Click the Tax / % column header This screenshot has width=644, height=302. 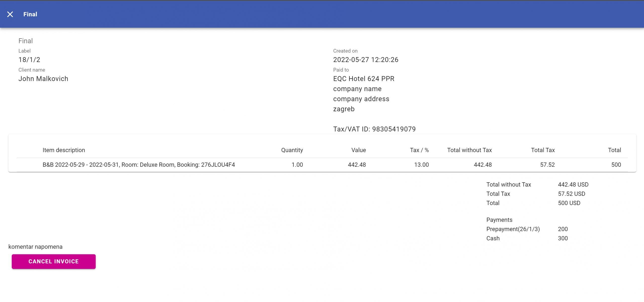pyautogui.click(x=419, y=150)
